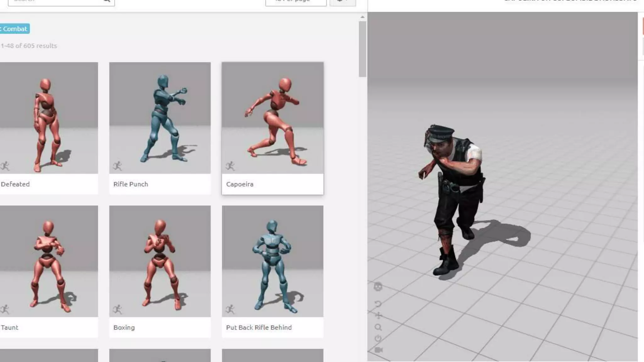The width and height of the screenshot is (644, 362).
Task: Click the Boxing animation label
Action: click(124, 327)
